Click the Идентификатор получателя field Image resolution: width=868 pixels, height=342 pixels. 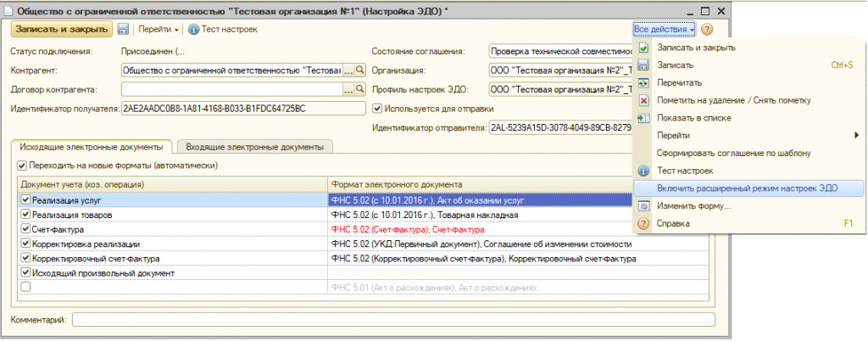click(243, 108)
